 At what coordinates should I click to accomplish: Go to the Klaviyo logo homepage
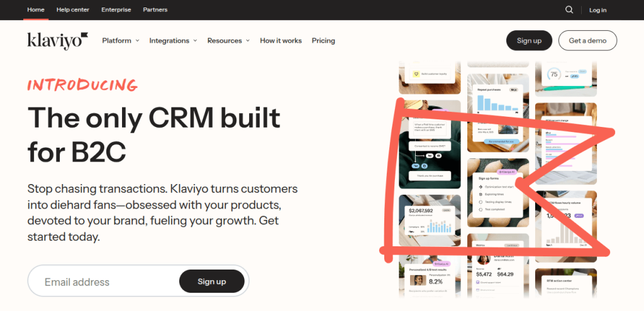click(58, 41)
